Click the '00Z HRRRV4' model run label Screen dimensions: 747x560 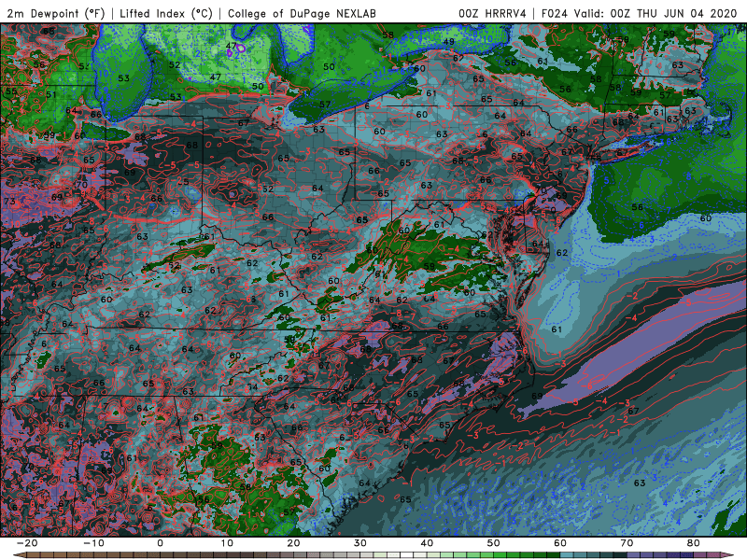[493, 13]
